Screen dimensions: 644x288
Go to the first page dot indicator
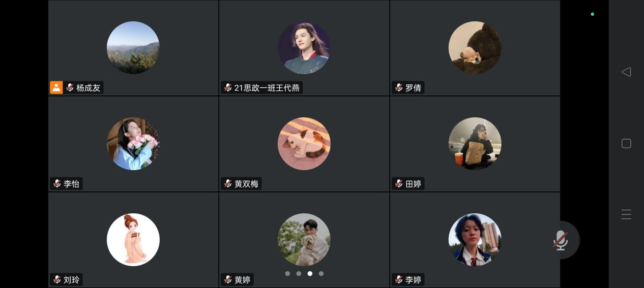point(287,273)
